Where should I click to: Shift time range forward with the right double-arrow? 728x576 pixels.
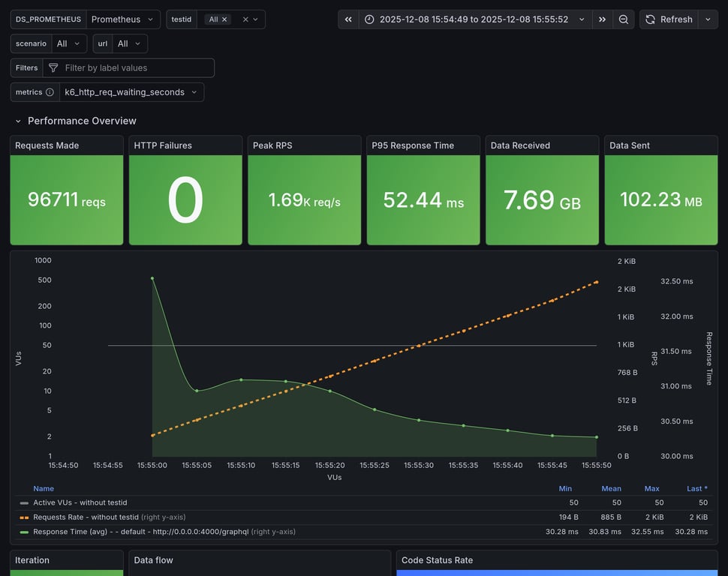point(603,19)
